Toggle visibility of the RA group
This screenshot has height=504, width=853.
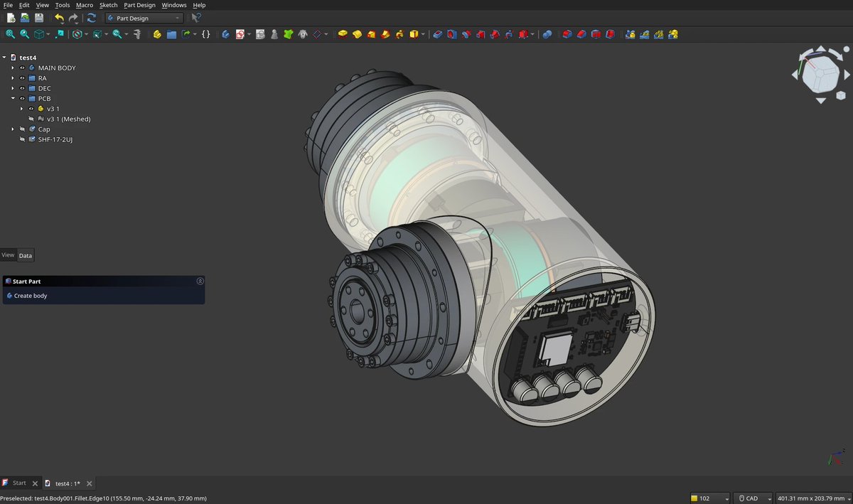(x=22, y=78)
